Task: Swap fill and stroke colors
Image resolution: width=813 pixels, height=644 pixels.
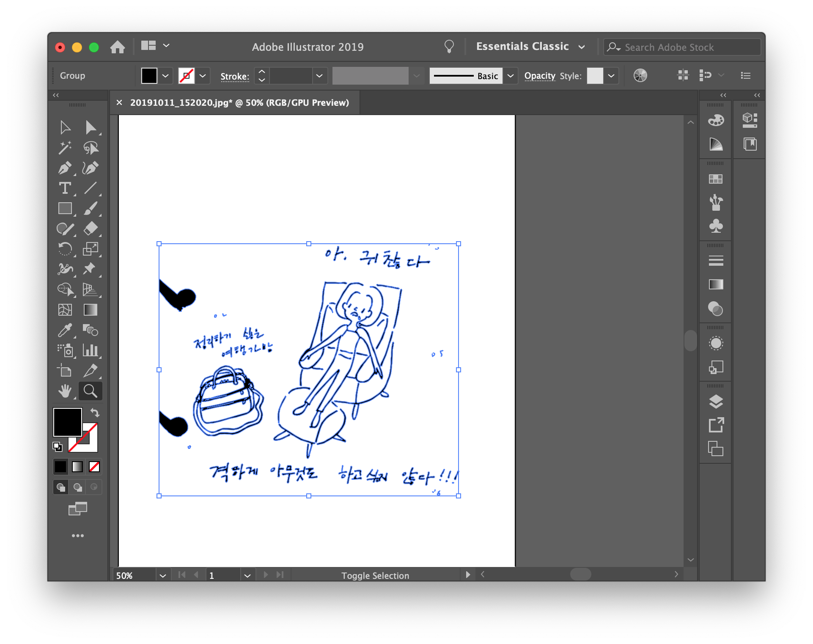Action: coord(95,413)
